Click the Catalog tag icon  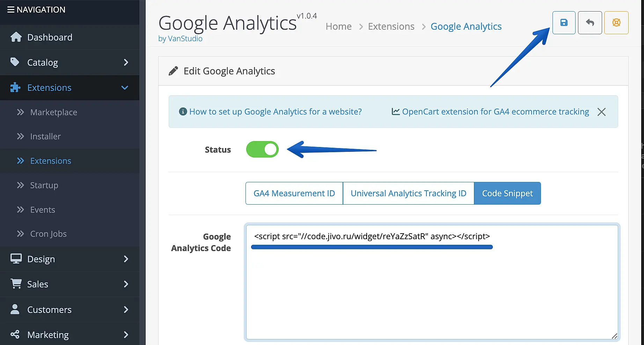15,62
